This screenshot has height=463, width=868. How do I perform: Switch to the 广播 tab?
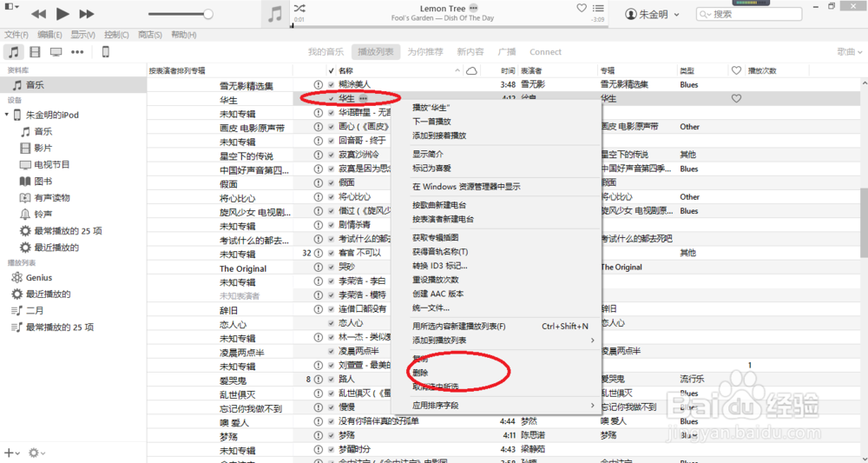point(507,52)
